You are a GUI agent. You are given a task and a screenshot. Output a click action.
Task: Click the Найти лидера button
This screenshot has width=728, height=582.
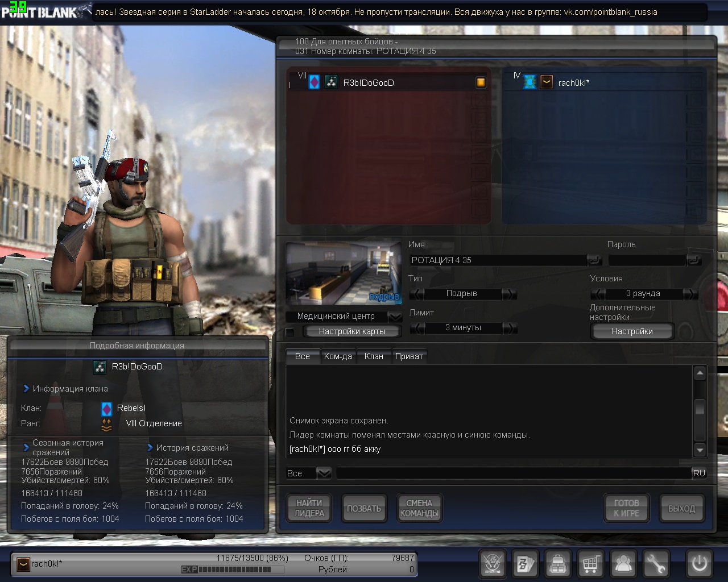(x=309, y=508)
